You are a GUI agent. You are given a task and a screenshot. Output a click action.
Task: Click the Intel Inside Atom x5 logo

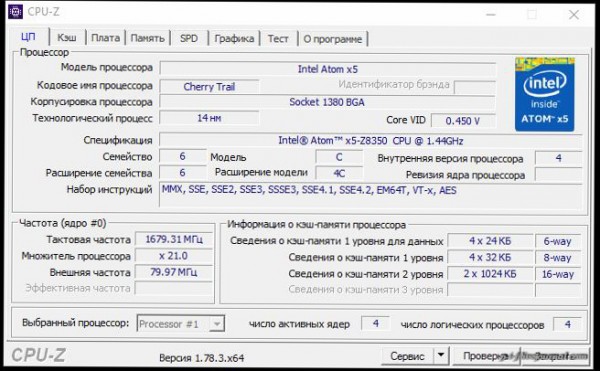click(x=545, y=94)
